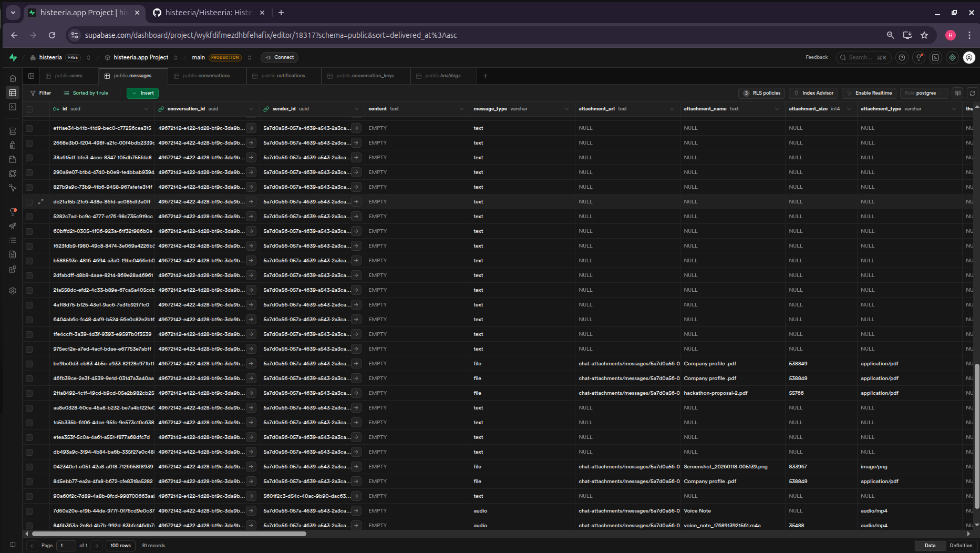Screen dimensions: 980x553
Task: Open the help question mark icon
Action: (x=902, y=57)
